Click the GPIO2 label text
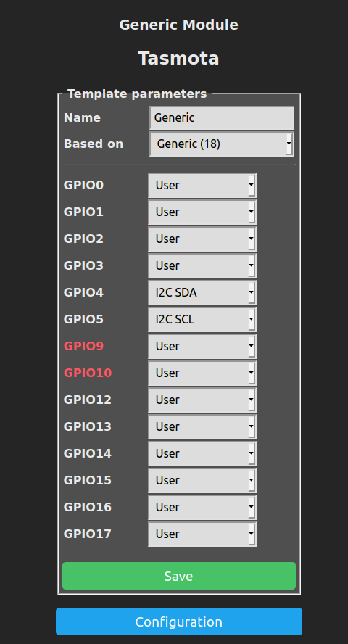Image resolution: width=348 pixels, height=644 pixels. 83,239
